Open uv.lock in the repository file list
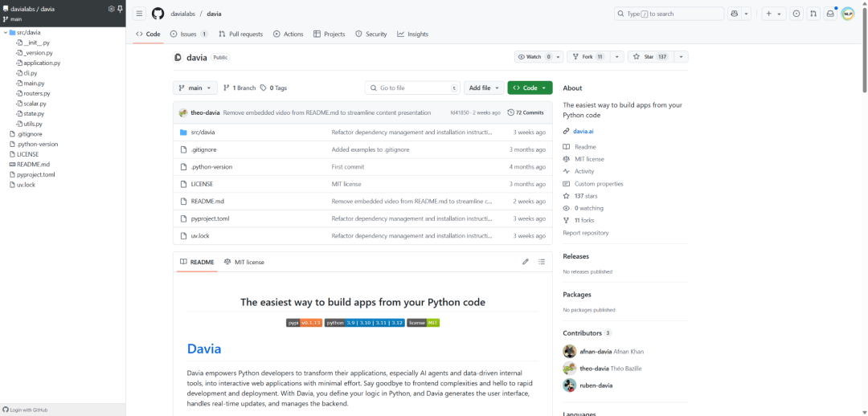The height and width of the screenshot is (416, 868). point(200,235)
